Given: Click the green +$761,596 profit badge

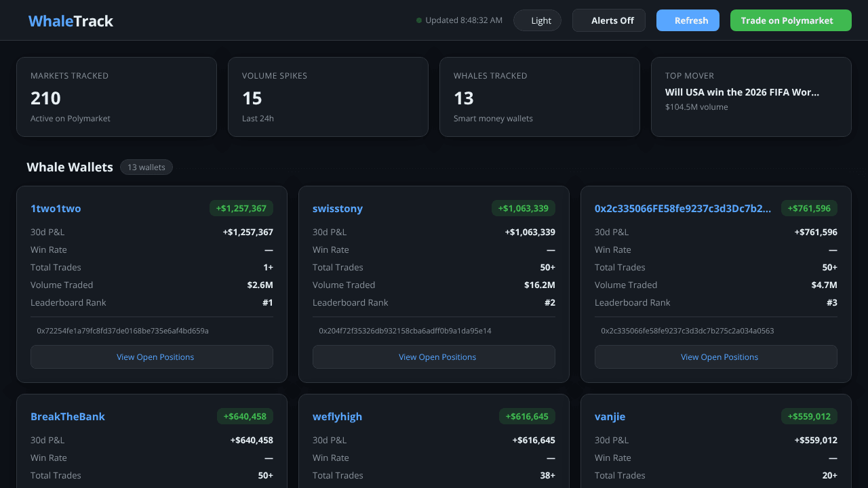Looking at the screenshot, I should [x=809, y=208].
